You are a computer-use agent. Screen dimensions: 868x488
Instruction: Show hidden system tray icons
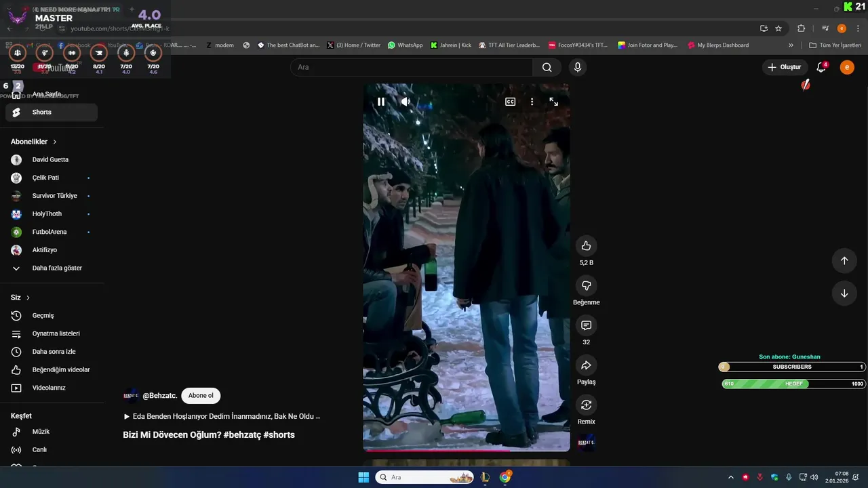coord(730,477)
